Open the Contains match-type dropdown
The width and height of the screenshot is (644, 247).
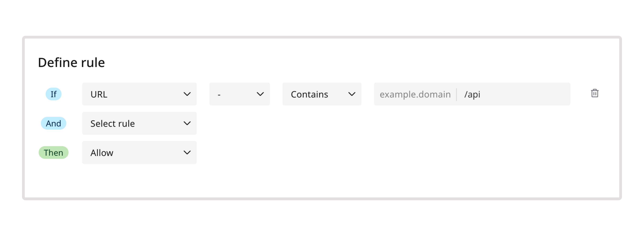tap(322, 94)
